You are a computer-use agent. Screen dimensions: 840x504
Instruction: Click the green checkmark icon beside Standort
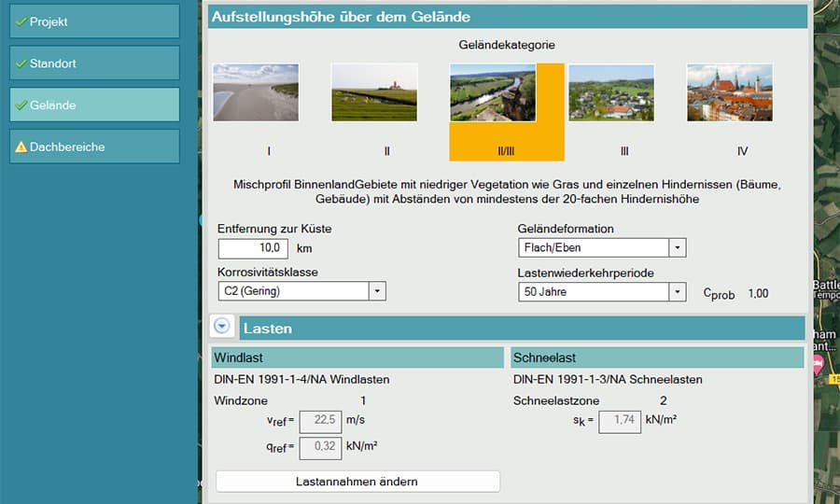click(21, 63)
